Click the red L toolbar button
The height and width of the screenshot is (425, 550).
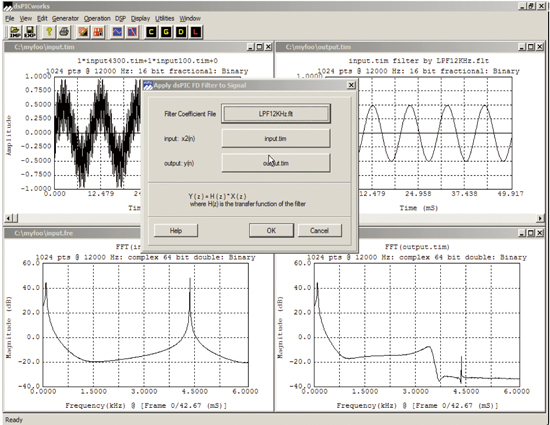pyautogui.click(x=196, y=32)
